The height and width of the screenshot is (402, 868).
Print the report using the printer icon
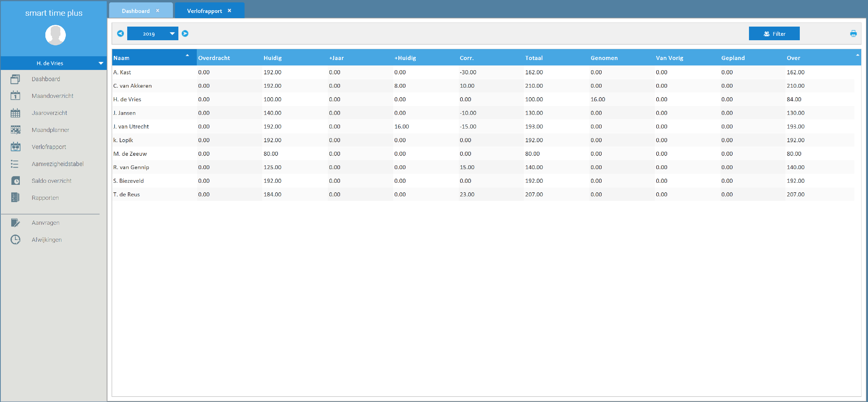pos(853,33)
